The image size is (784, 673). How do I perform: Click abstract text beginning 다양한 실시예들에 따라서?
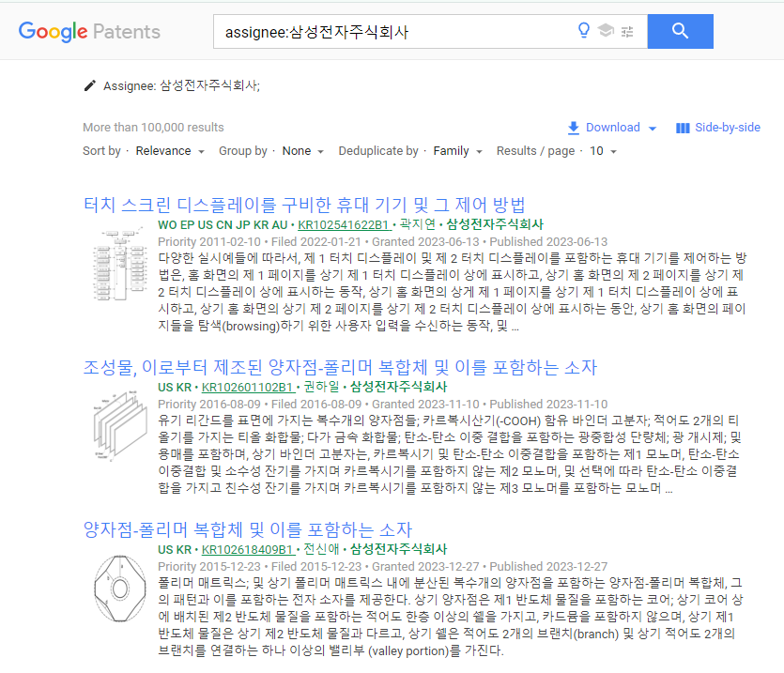coord(452,292)
